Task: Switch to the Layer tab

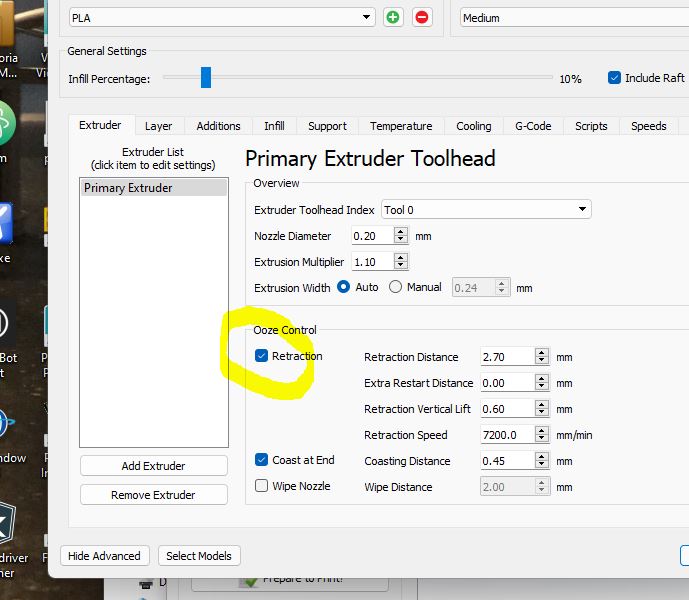Action: point(159,126)
